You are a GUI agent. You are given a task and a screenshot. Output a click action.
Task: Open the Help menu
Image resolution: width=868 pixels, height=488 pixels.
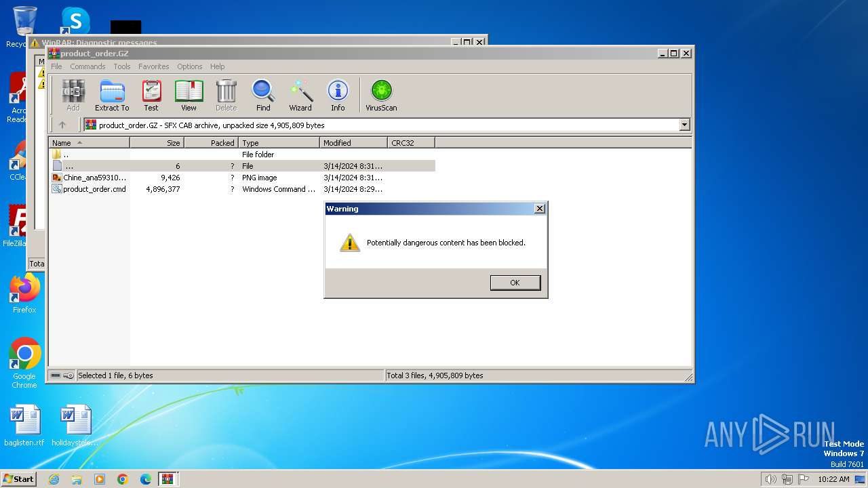217,66
